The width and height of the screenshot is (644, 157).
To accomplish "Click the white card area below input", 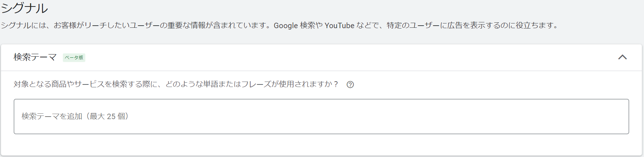I will pos(321,145).
